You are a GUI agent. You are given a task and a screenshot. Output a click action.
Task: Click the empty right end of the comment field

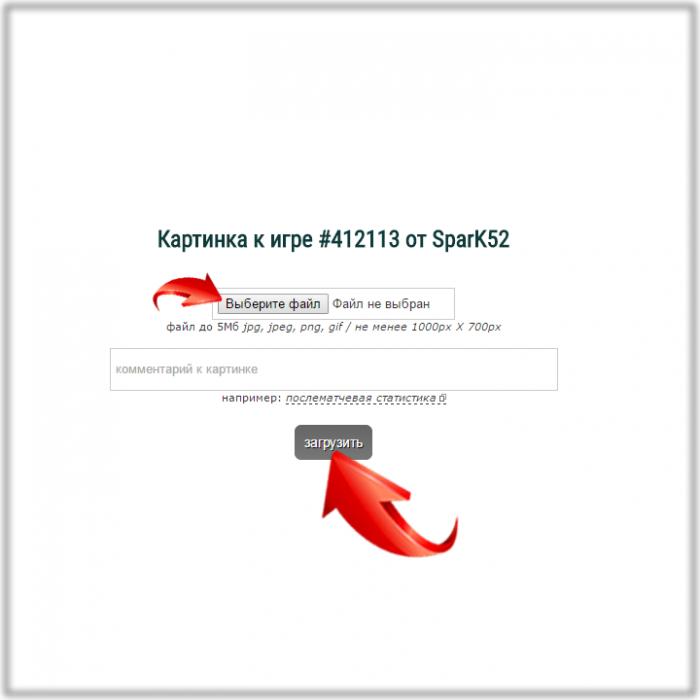[513, 369]
